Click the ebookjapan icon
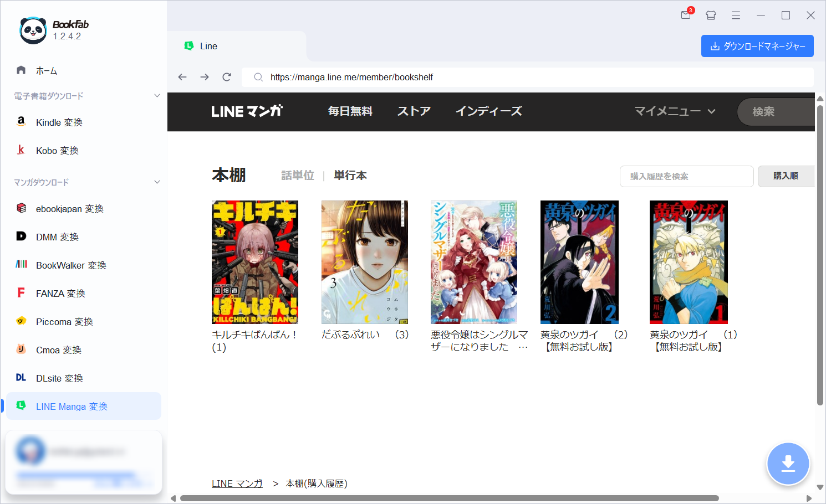Image resolution: width=826 pixels, height=504 pixels. (x=21, y=208)
